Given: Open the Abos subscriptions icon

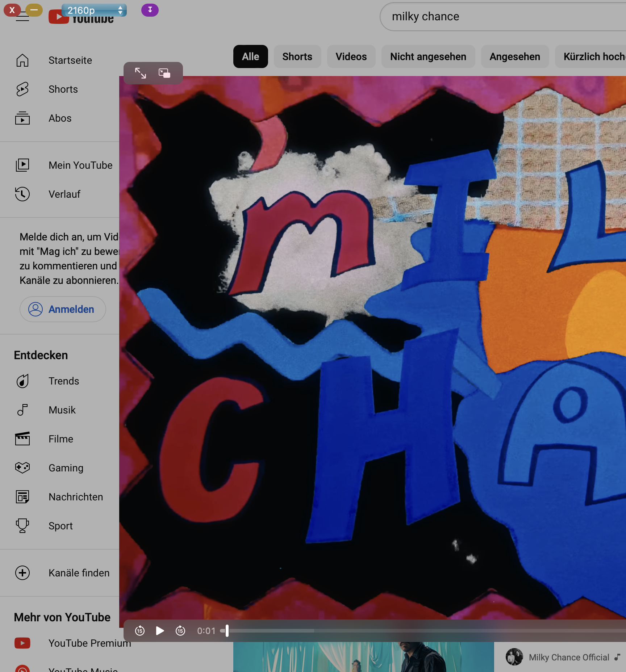Looking at the screenshot, I should pyautogui.click(x=22, y=118).
